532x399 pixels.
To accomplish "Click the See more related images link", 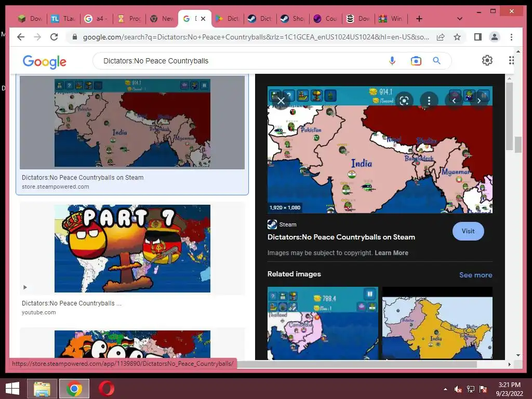I will click(x=476, y=275).
